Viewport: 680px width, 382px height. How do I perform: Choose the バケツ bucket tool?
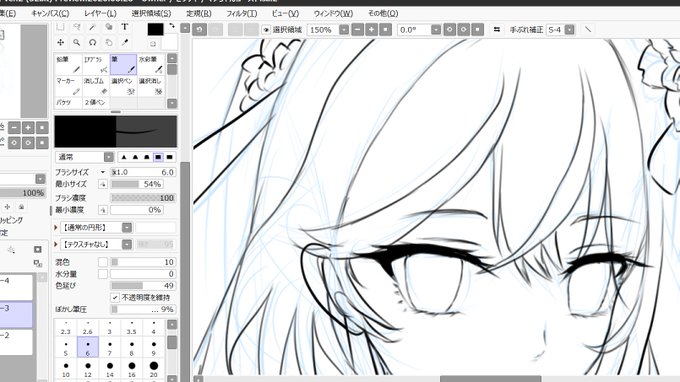coord(68,103)
